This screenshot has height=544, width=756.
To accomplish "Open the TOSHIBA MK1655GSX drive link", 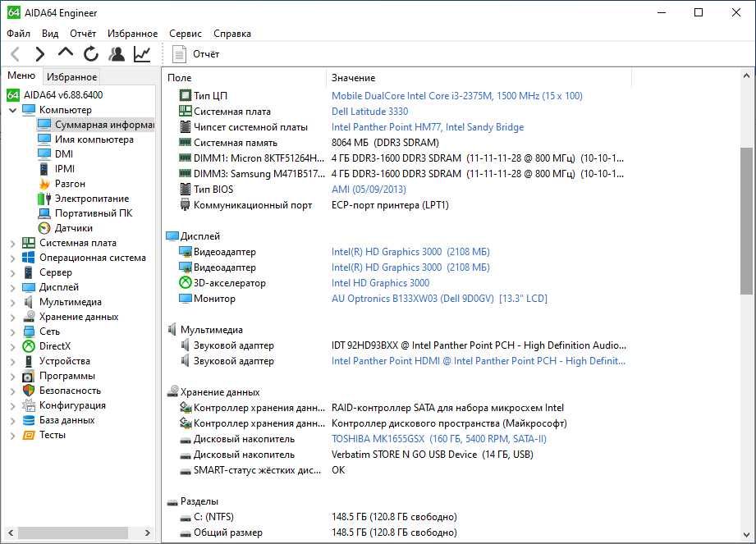I will pyautogui.click(x=439, y=439).
